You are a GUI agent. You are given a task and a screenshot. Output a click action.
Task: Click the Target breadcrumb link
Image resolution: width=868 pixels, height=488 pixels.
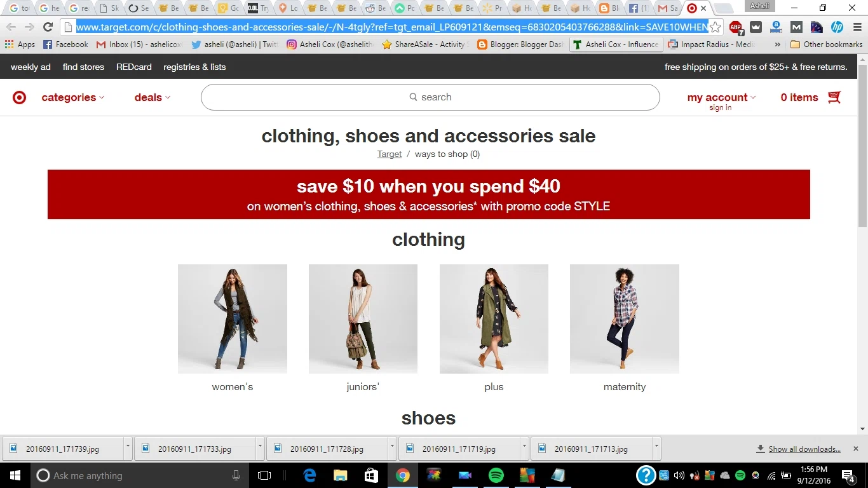pyautogui.click(x=390, y=154)
